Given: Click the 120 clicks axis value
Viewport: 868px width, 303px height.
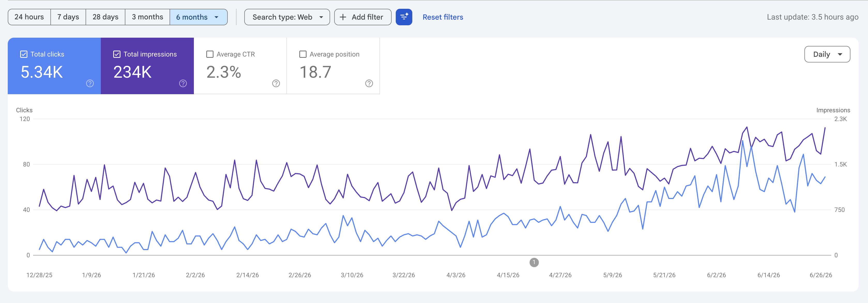Looking at the screenshot, I should (25, 119).
